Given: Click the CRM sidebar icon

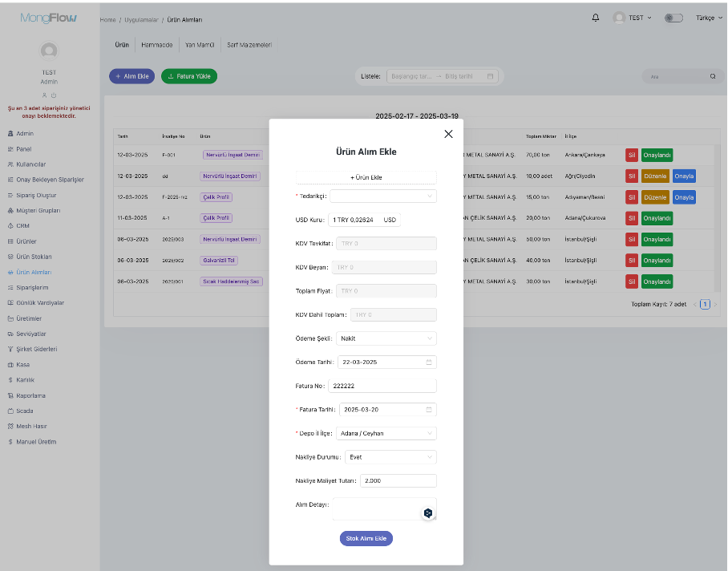Looking at the screenshot, I should [x=10, y=225].
